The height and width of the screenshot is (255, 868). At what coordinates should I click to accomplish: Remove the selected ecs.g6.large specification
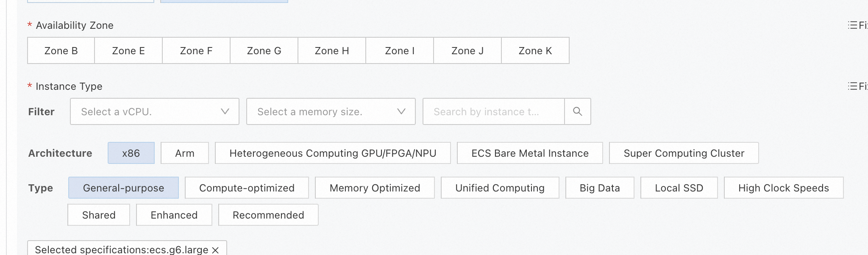pos(215,250)
